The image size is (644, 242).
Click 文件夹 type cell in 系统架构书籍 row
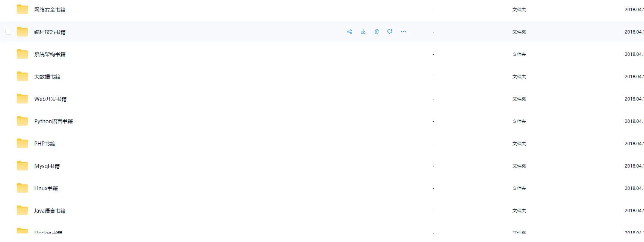[519, 54]
